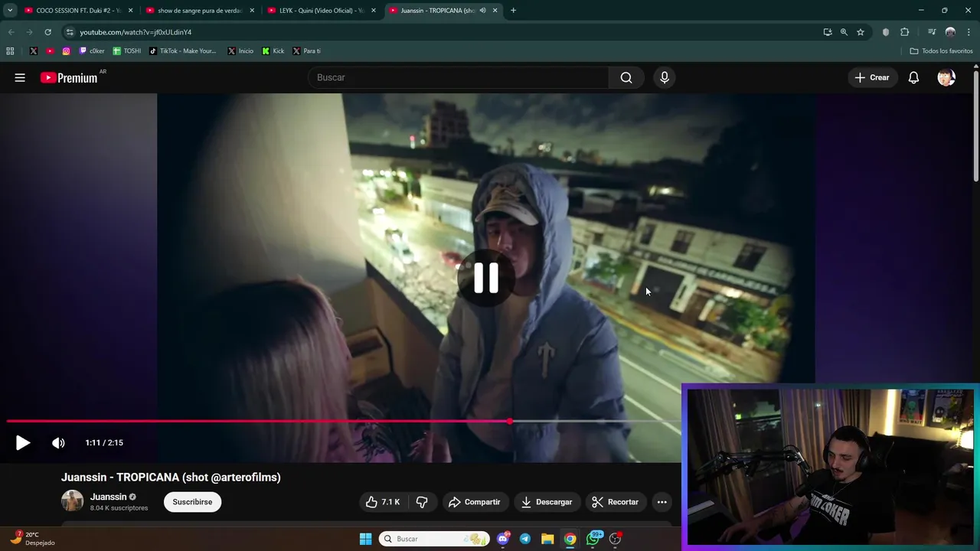Open the Windows Start menu

(365, 539)
